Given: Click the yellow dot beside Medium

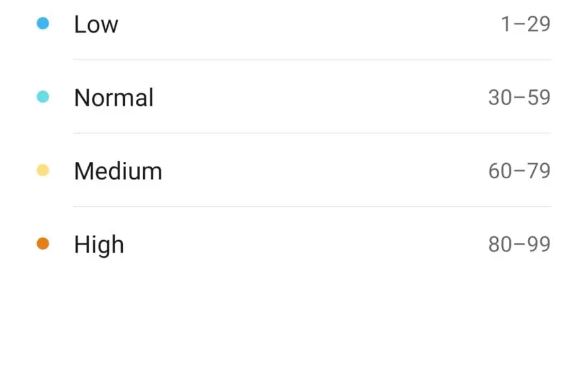Looking at the screenshot, I should click(x=42, y=170).
